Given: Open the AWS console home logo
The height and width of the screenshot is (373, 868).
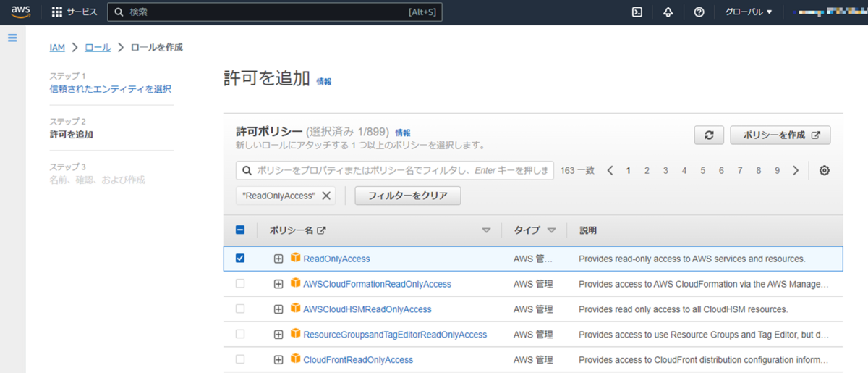Looking at the screenshot, I should [21, 12].
